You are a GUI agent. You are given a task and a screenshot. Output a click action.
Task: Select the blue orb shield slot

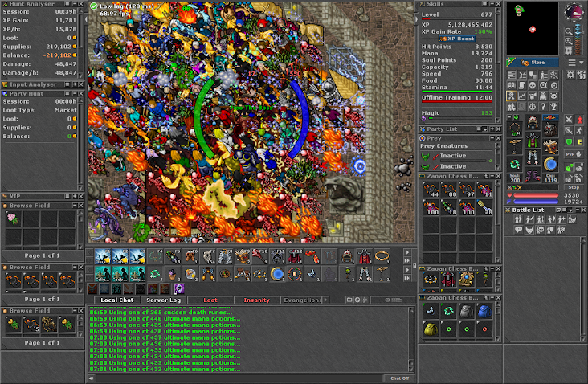pos(550,164)
